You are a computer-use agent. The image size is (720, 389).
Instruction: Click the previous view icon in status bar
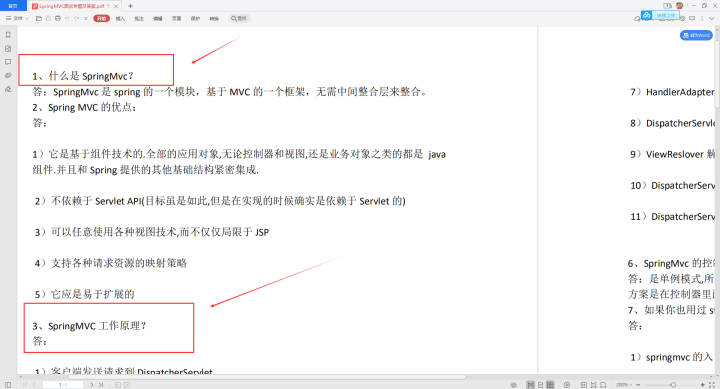click(118, 385)
